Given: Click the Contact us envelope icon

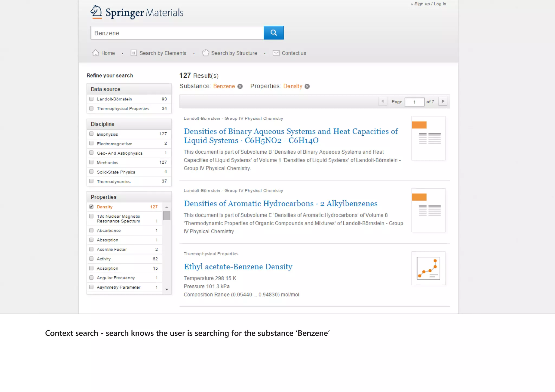Looking at the screenshot, I should pyautogui.click(x=276, y=53).
